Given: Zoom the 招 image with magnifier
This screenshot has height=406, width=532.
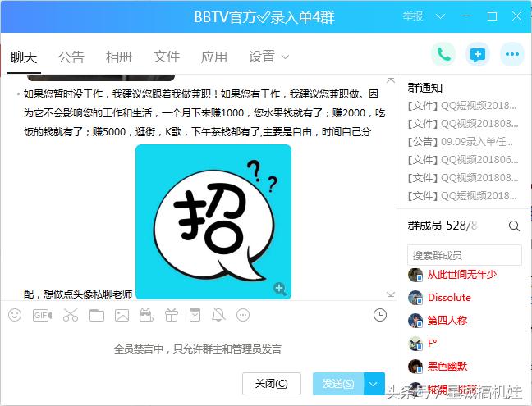Looking at the screenshot, I should 280,289.
